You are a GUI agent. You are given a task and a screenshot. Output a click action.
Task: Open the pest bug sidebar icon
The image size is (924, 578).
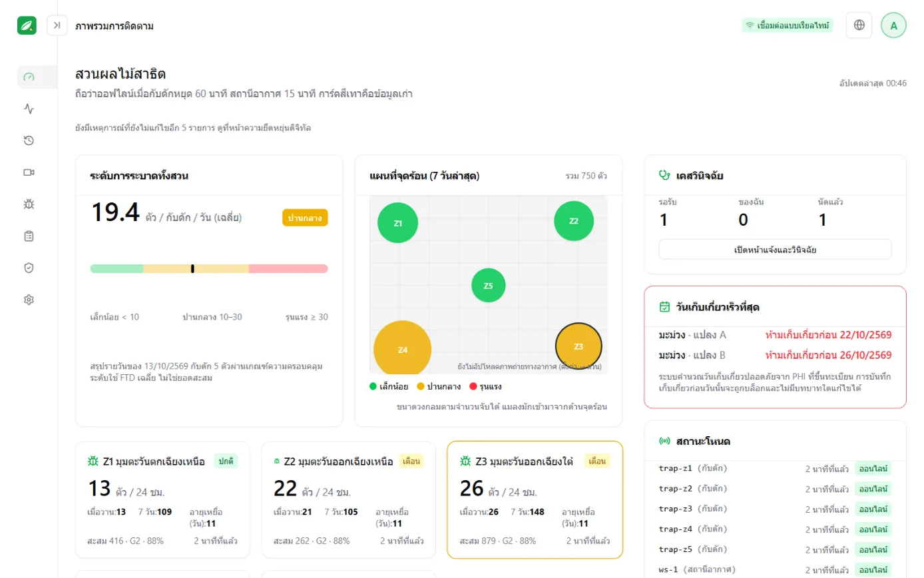point(29,204)
